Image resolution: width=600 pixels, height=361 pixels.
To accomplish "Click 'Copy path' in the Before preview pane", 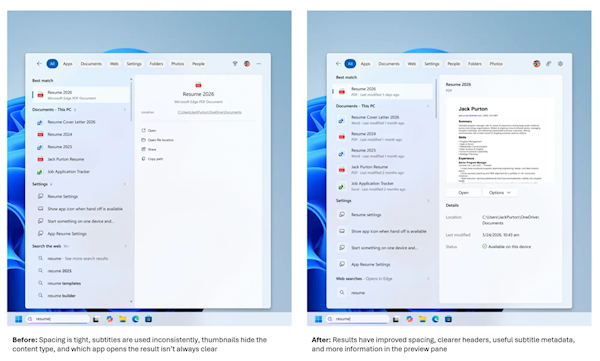I will [x=152, y=159].
